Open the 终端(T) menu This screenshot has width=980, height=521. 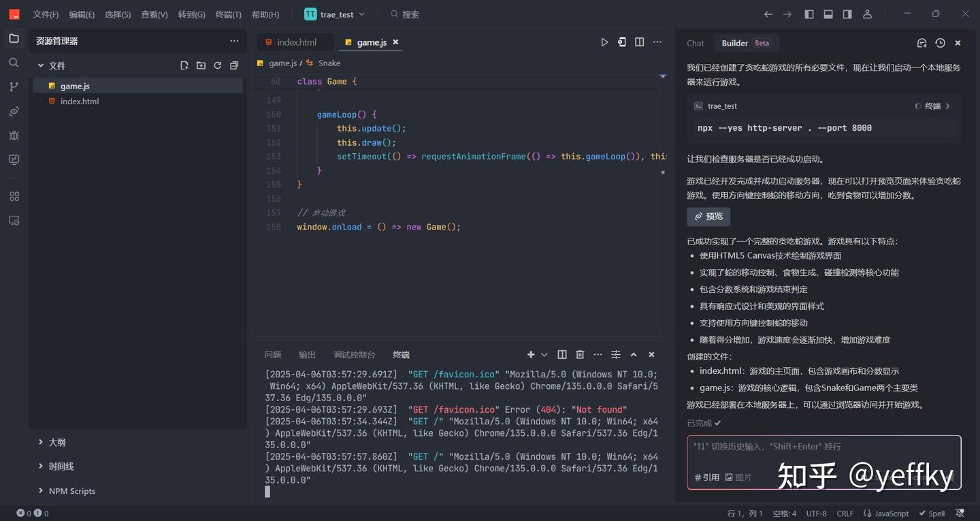click(228, 14)
